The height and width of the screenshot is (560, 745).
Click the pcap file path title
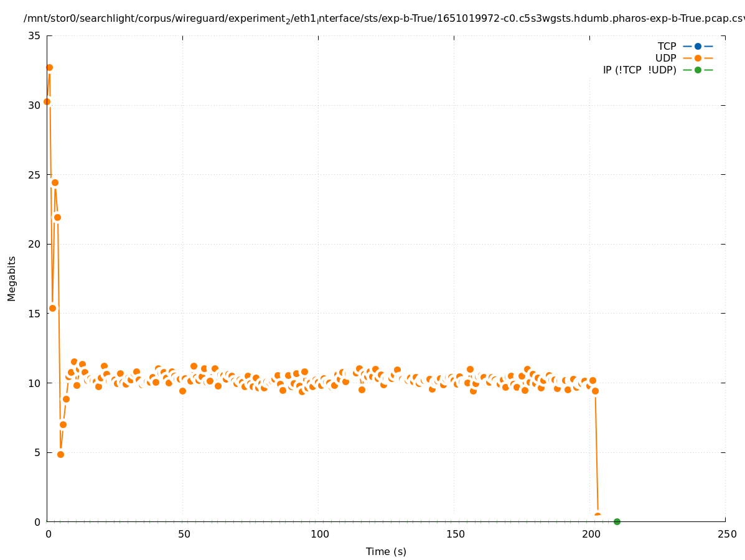click(384, 19)
